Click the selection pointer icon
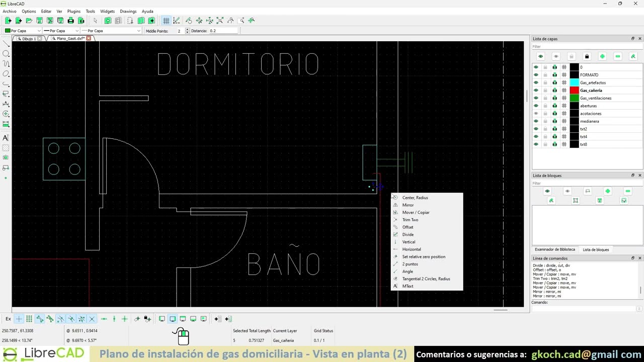The image size is (644, 362). [95, 21]
